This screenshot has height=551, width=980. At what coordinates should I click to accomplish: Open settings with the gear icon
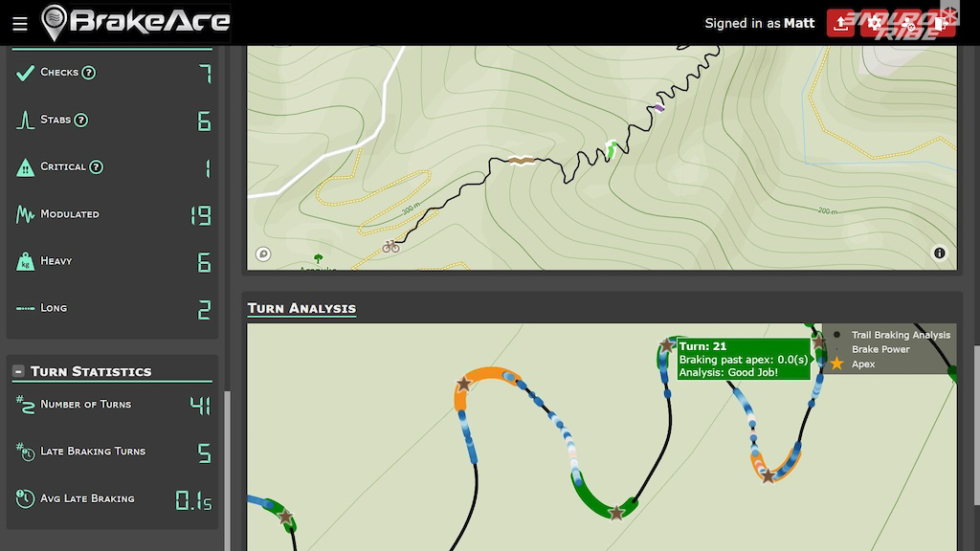875,23
